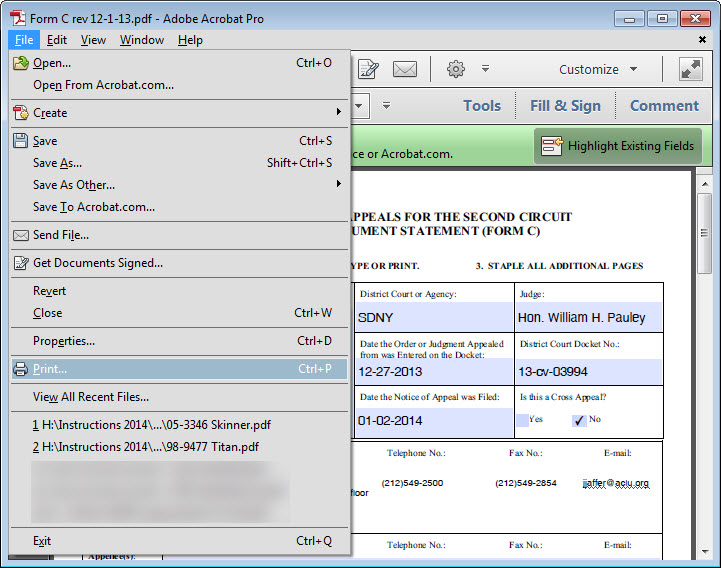
Task: Expand the Customize dropdown
Action: tap(598, 69)
